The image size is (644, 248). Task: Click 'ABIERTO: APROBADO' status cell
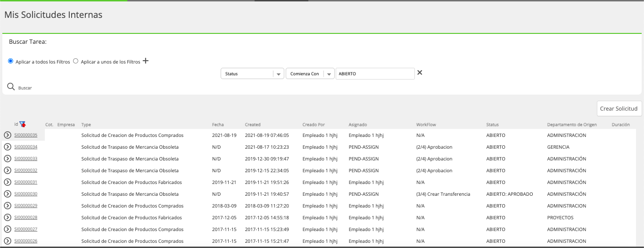(x=510, y=194)
